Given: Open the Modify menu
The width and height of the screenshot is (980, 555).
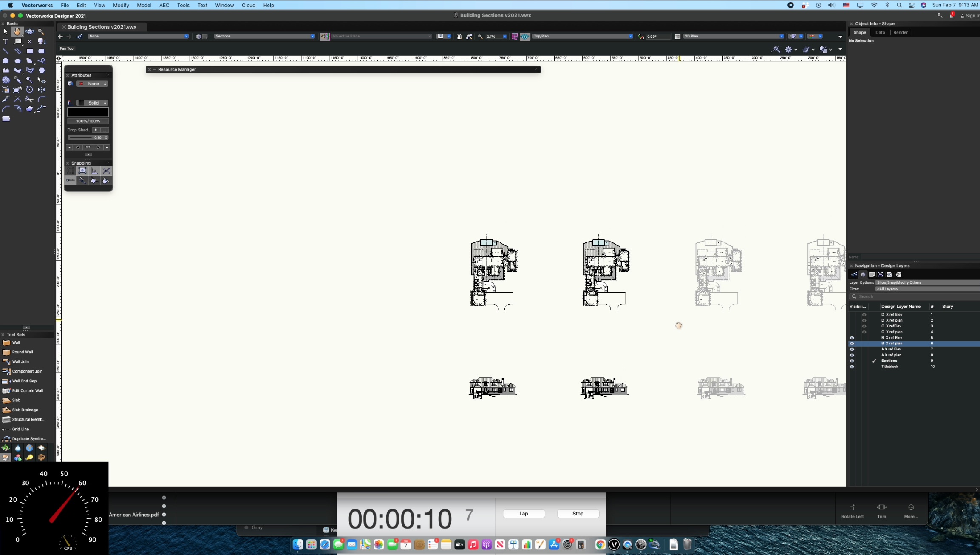Looking at the screenshot, I should coord(121,5).
